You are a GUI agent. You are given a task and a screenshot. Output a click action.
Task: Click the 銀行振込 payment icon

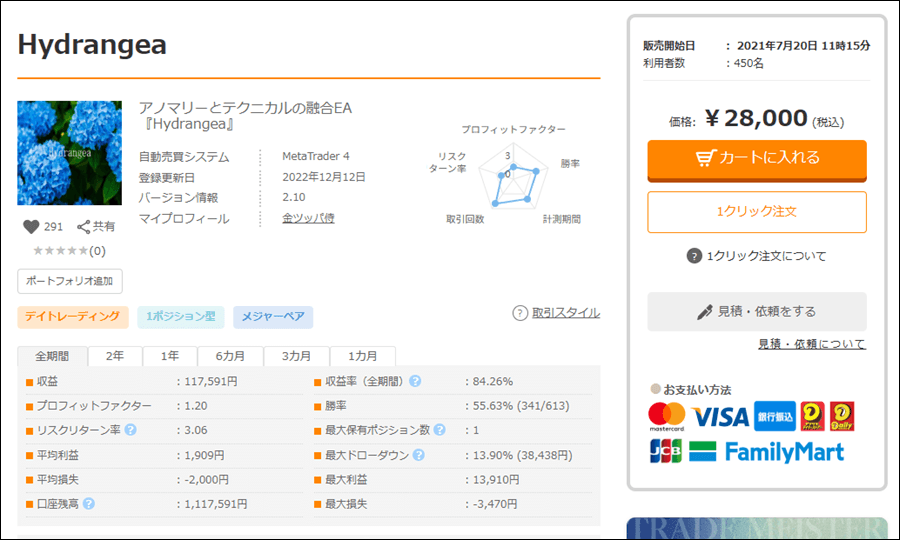(775, 417)
